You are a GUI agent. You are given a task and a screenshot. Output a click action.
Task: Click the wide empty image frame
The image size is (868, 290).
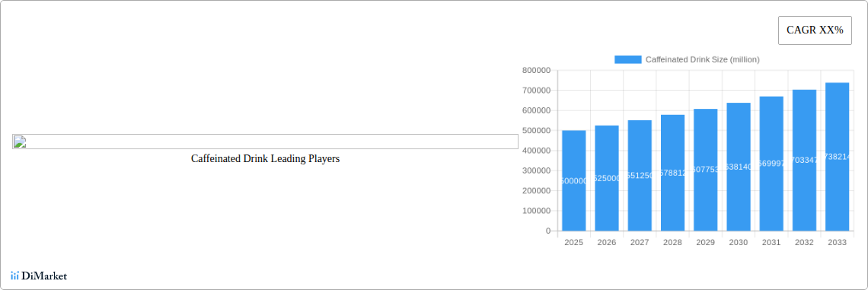tap(265, 142)
